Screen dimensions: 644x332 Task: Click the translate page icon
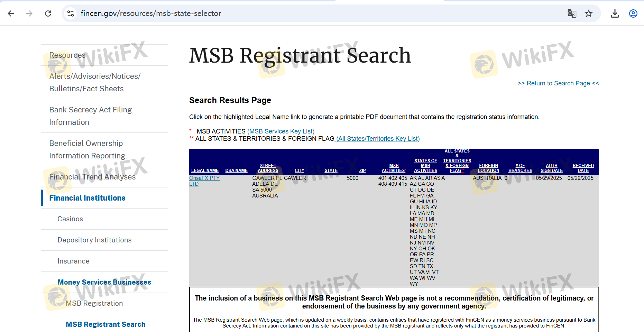pyautogui.click(x=572, y=13)
